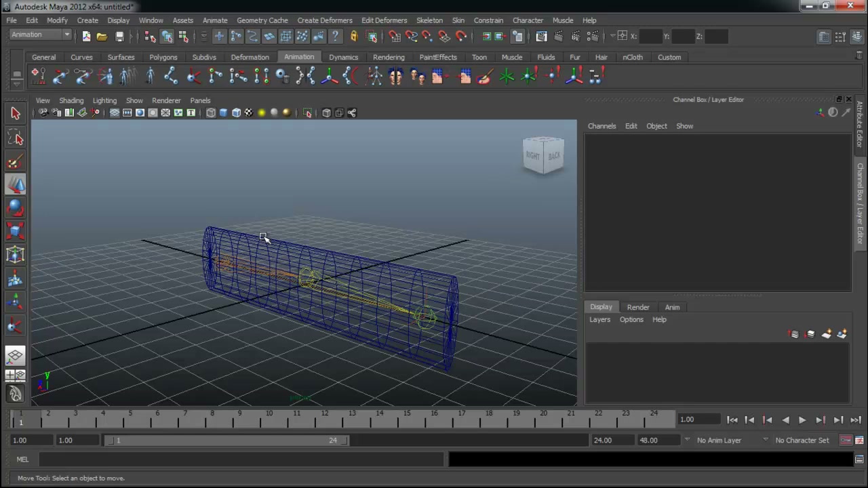Select the Soft Modification tool
868x488 pixels.
pyautogui.click(x=16, y=279)
